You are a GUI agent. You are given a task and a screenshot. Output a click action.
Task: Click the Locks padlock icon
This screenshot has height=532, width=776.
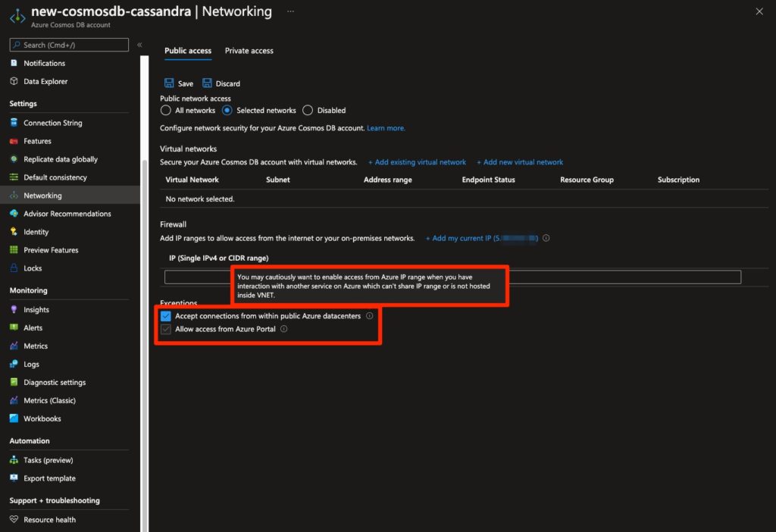pyautogui.click(x=14, y=268)
